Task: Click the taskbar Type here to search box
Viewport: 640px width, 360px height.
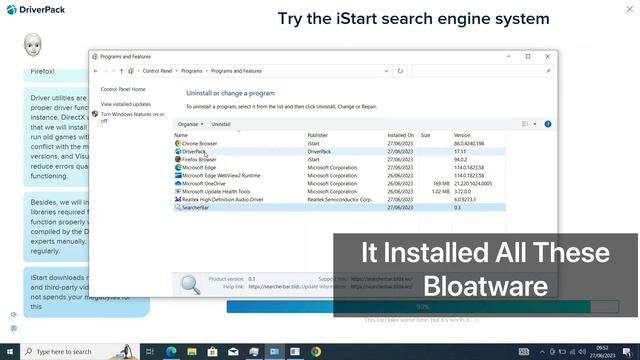Action: [x=80, y=351]
